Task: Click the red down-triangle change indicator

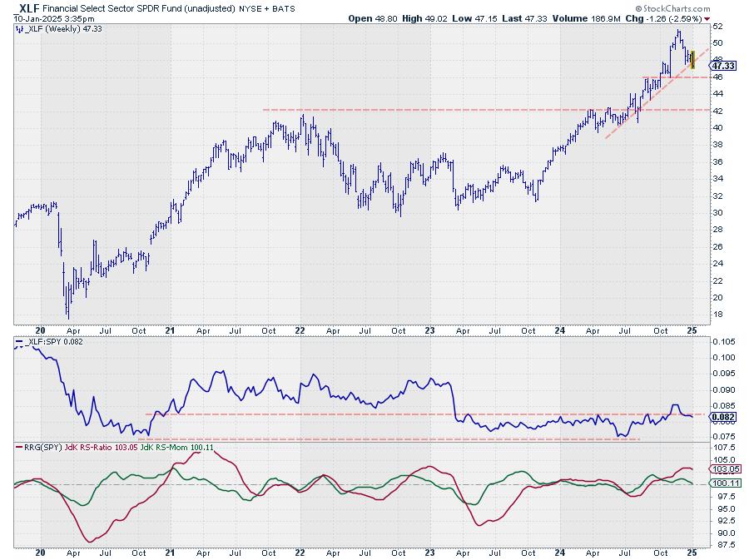Action: [x=707, y=19]
